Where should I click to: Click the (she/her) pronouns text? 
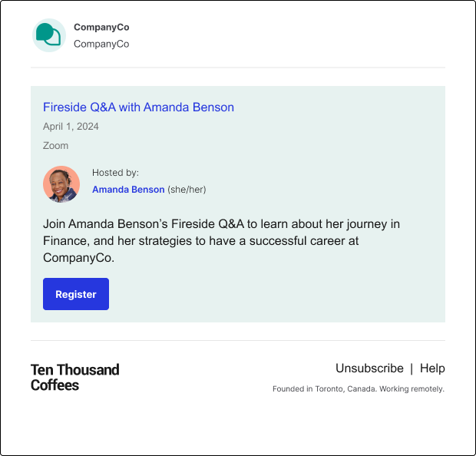187,190
